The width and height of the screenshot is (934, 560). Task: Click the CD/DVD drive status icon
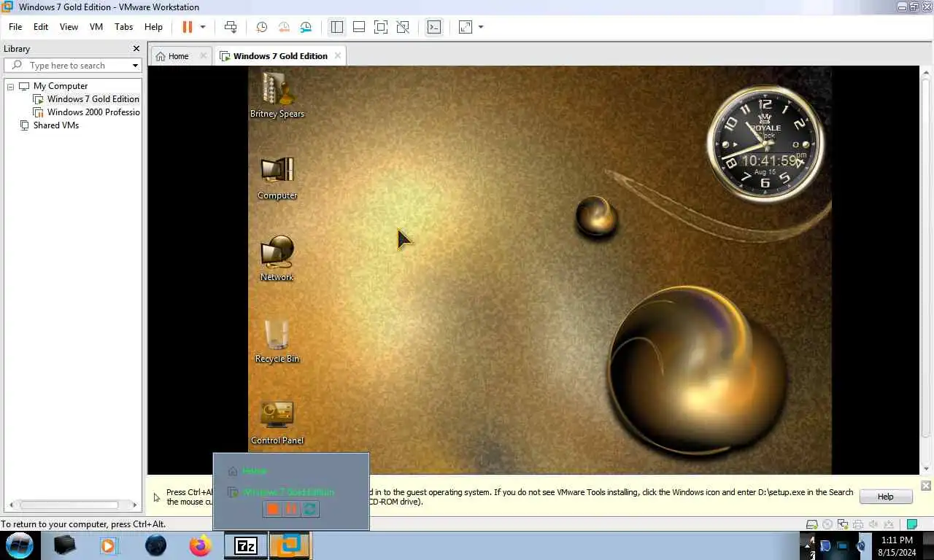pyautogui.click(x=827, y=524)
